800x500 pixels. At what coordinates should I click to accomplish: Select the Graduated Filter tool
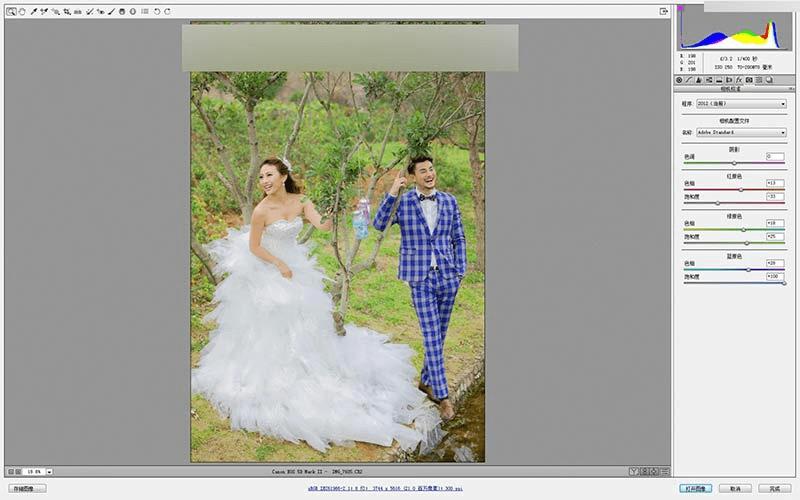point(122,11)
